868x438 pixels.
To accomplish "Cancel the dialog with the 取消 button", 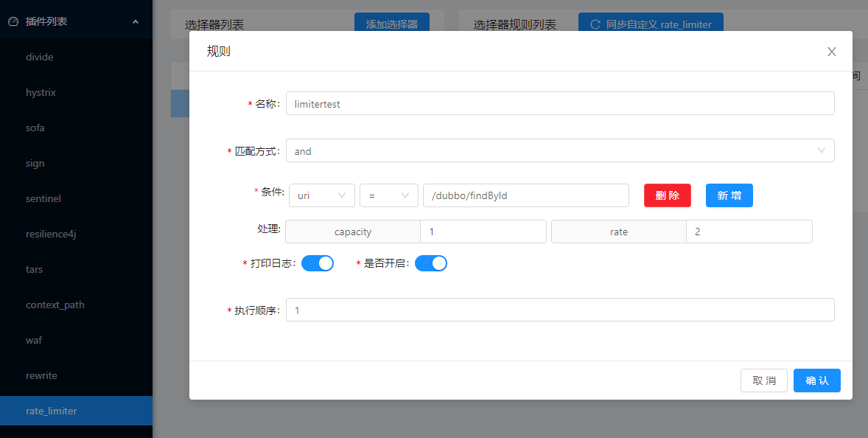I will 763,380.
